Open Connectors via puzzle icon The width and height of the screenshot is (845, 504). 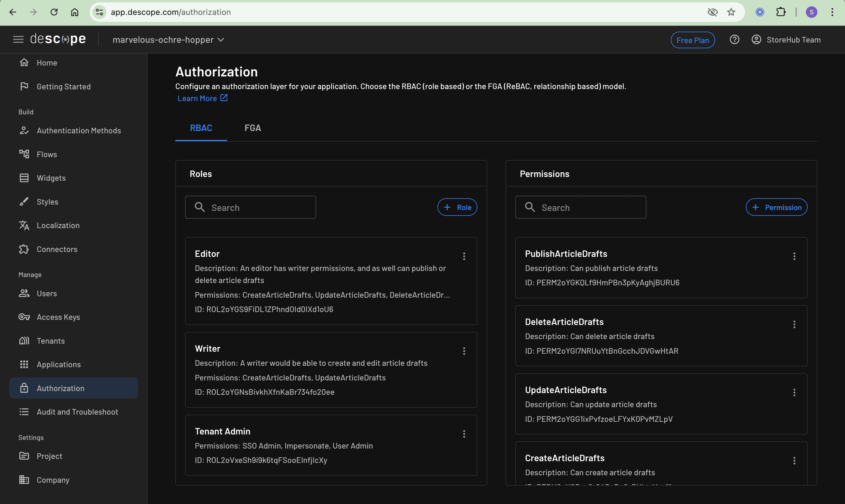click(x=24, y=249)
